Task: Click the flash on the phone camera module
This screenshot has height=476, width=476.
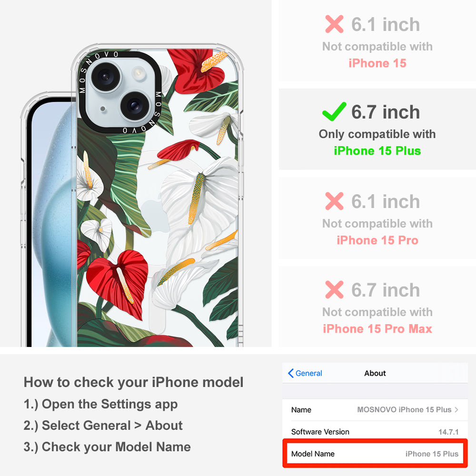Action: point(139,73)
